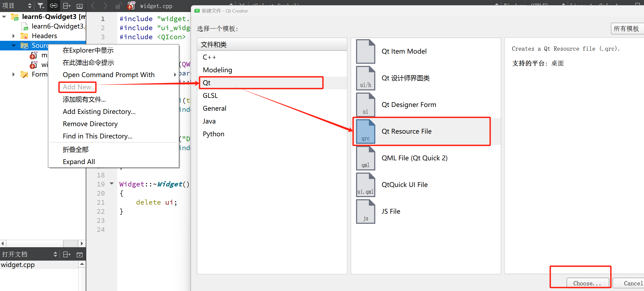Click the filter tree icon in the Projects panel

(x=41, y=6)
